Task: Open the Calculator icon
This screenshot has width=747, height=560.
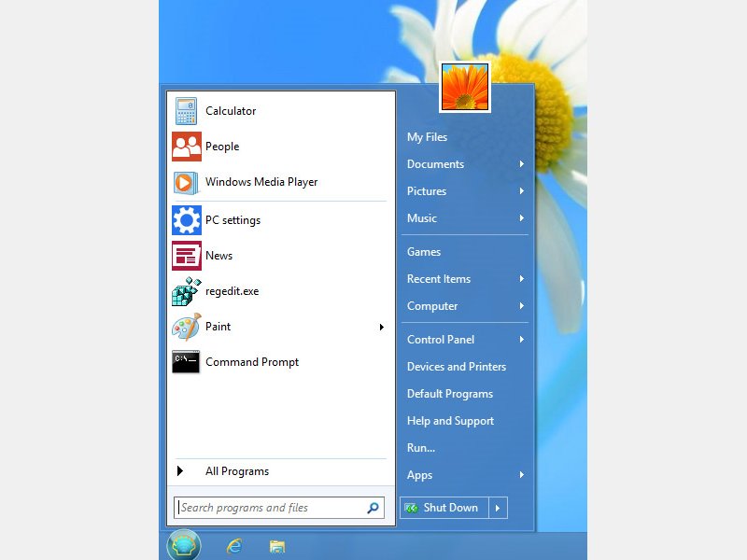Action: pyautogui.click(x=186, y=111)
